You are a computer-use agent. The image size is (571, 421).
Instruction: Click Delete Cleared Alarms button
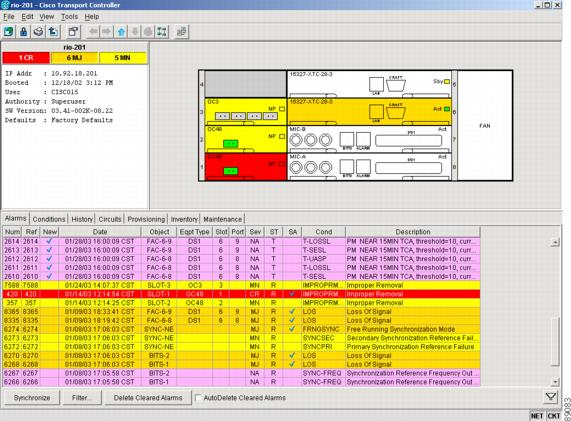[x=148, y=398]
